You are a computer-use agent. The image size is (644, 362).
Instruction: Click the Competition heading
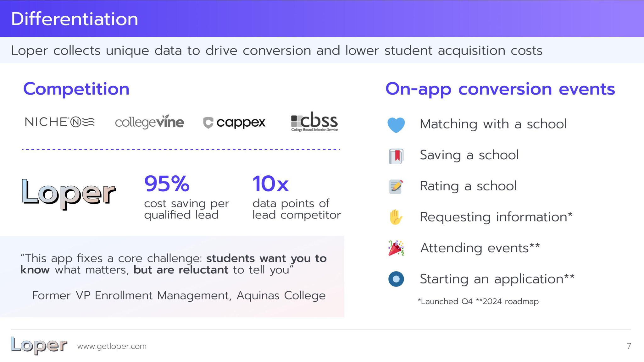(x=76, y=89)
